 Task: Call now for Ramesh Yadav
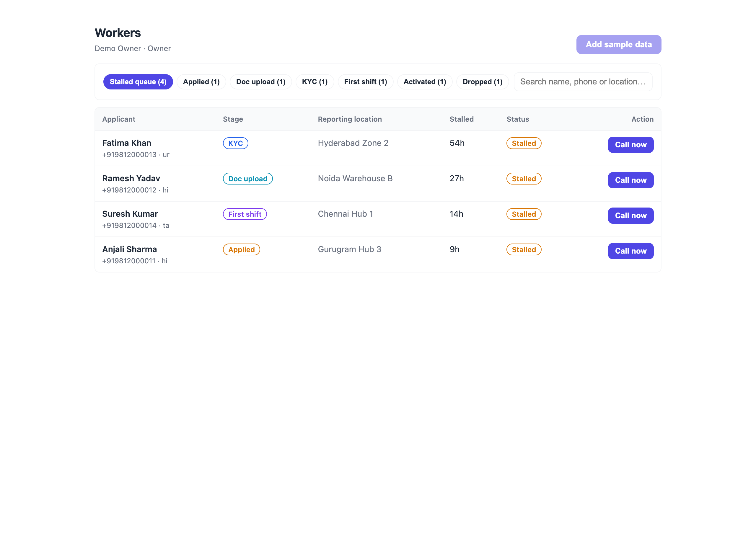pyautogui.click(x=630, y=180)
